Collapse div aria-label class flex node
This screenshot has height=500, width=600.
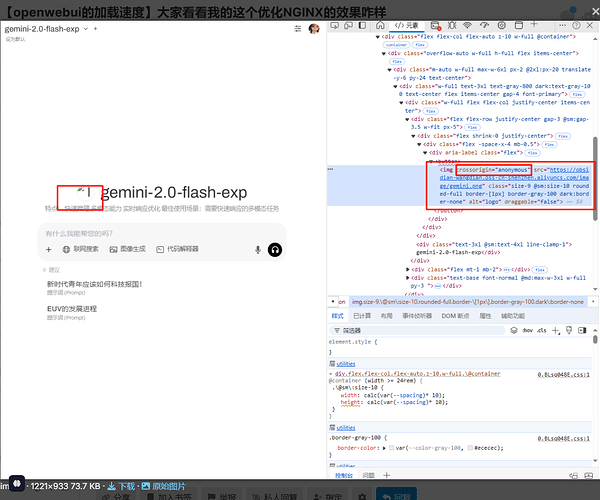[425, 153]
